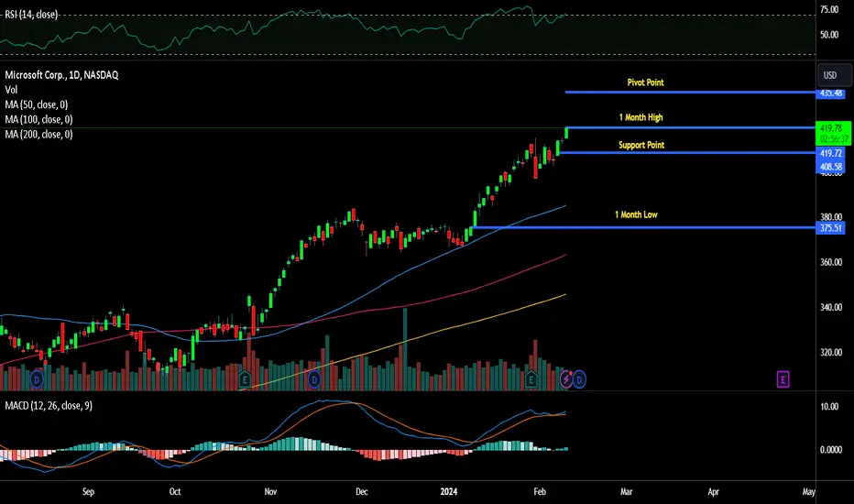This screenshot has height=504, width=854.
Task: Click the 75.00 RSI axis value
Action: click(x=829, y=9)
